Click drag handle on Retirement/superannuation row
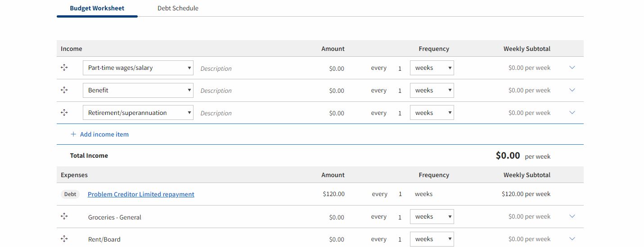Image resolution: width=644 pixels, height=247 pixels. pos(64,113)
